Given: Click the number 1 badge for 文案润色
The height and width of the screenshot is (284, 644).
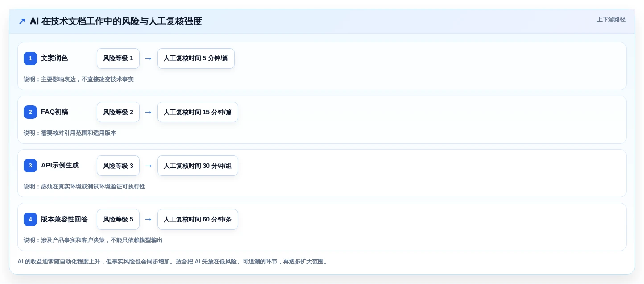Looking at the screenshot, I should (x=30, y=58).
